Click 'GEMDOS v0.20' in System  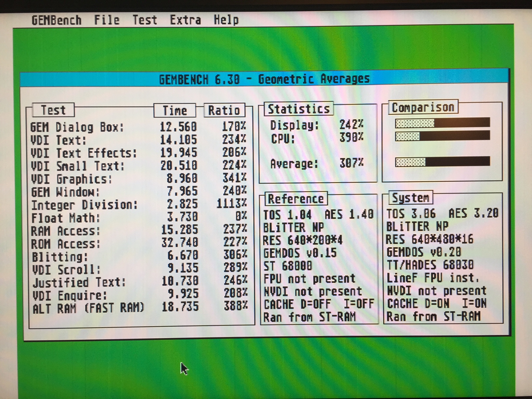click(424, 252)
